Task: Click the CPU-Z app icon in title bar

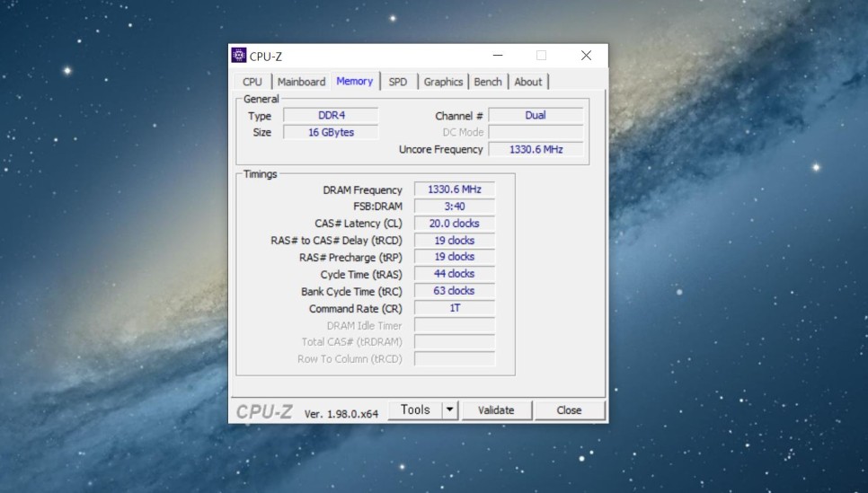Action: [239, 56]
